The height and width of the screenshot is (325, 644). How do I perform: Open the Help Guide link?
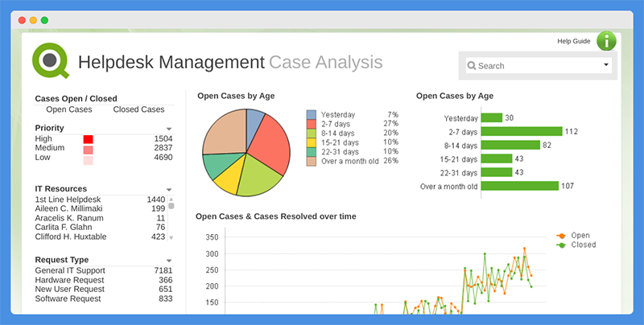tap(573, 41)
